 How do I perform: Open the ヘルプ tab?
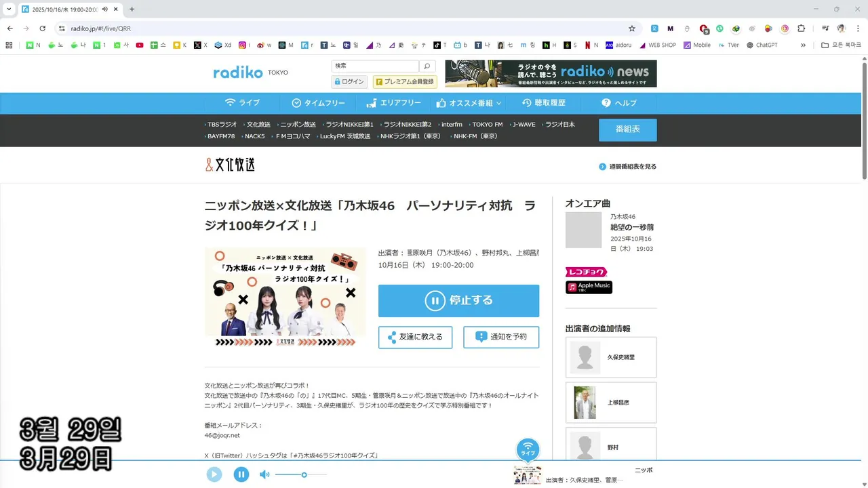click(x=619, y=103)
